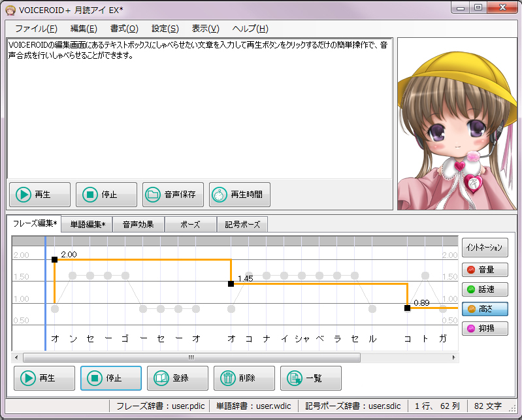Stop phrase playback with the lower 停止 button
The height and width of the screenshot is (420, 522).
point(111,378)
